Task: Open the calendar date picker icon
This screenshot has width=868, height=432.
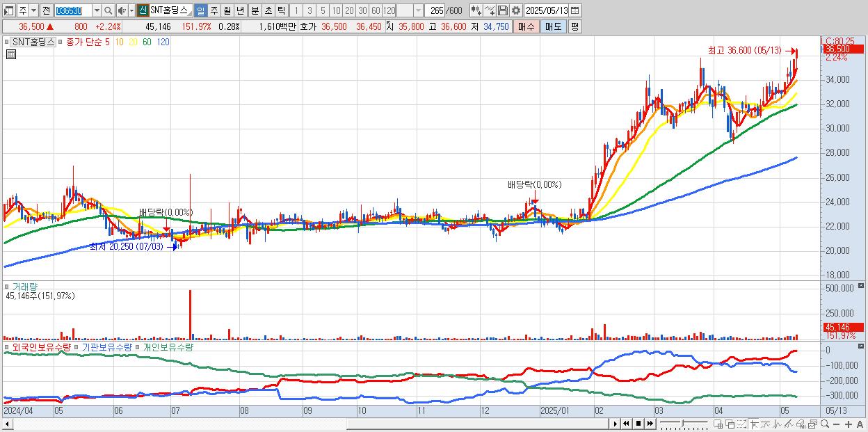Action: tap(575, 10)
